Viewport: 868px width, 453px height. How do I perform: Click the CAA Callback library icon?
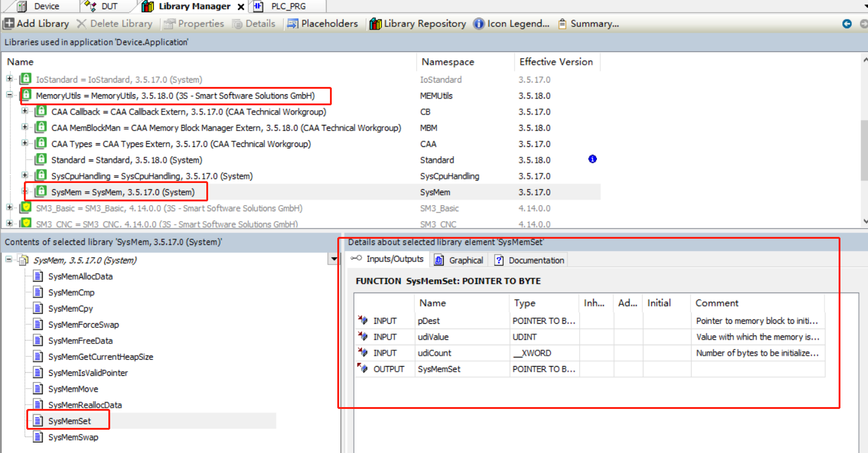41,111
